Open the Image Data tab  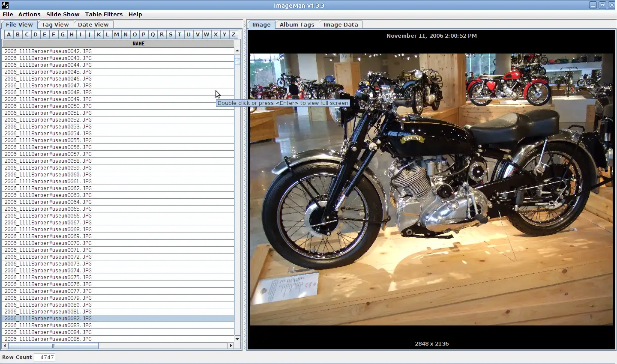(340, 24)
